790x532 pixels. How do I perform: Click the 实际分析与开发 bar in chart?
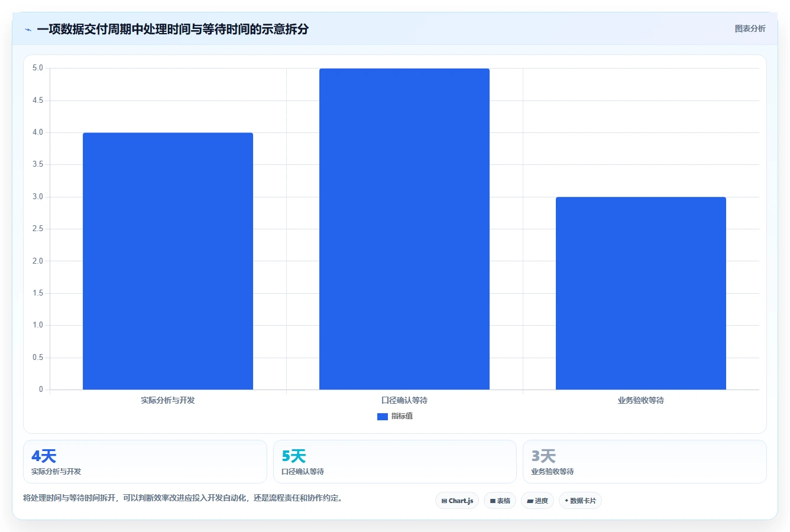coord(168,261)
